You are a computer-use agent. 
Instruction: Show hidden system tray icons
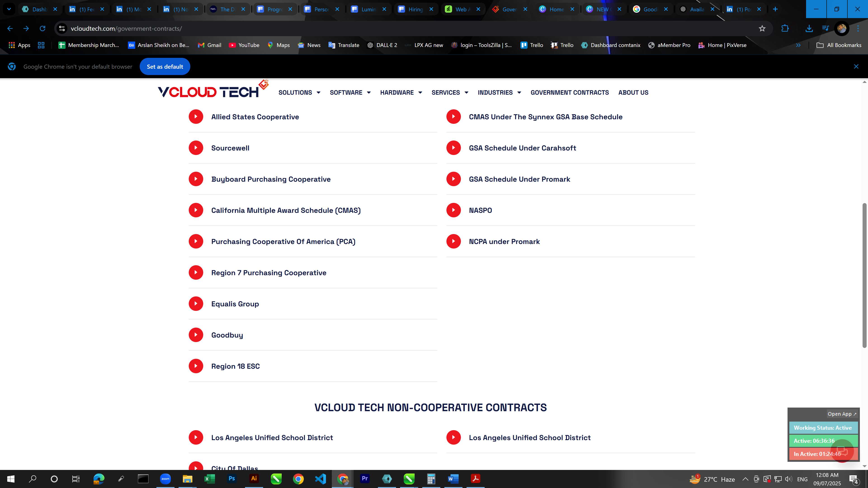pyautogui.click(x=745, y=479)
